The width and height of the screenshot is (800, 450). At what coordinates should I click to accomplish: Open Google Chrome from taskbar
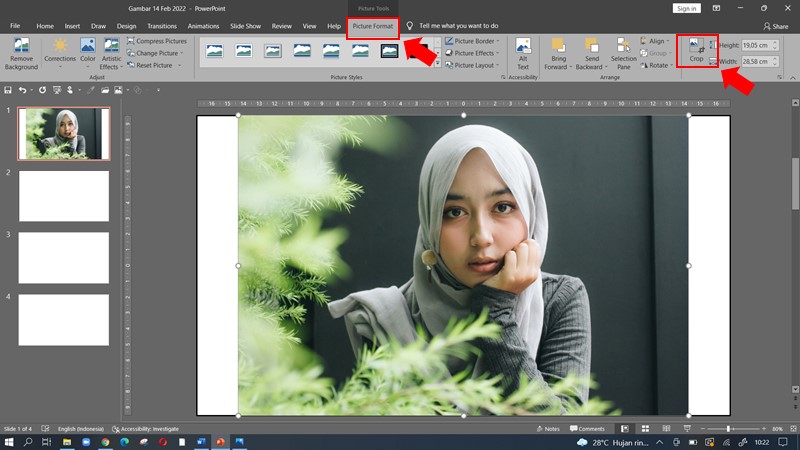(105, 442)
